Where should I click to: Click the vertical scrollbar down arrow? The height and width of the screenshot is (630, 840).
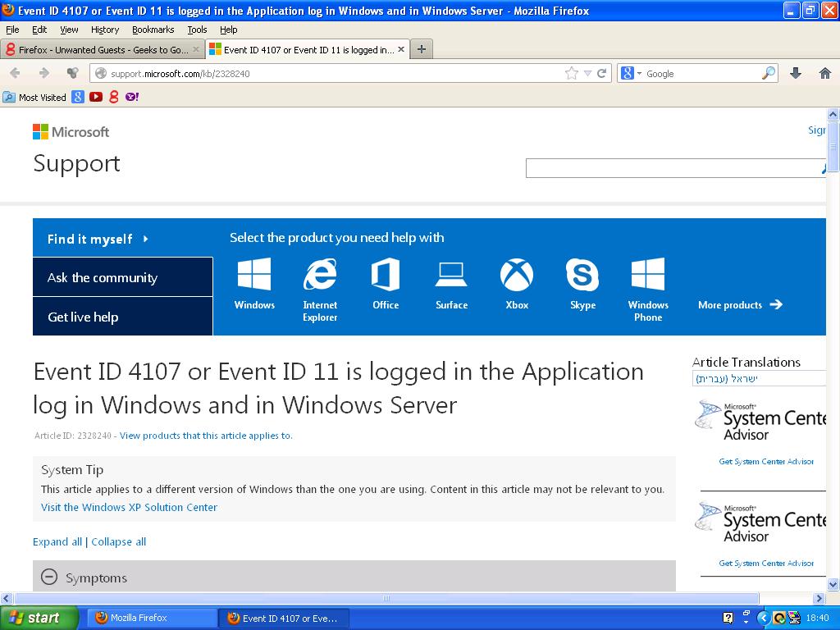click(x=833, y=584)
